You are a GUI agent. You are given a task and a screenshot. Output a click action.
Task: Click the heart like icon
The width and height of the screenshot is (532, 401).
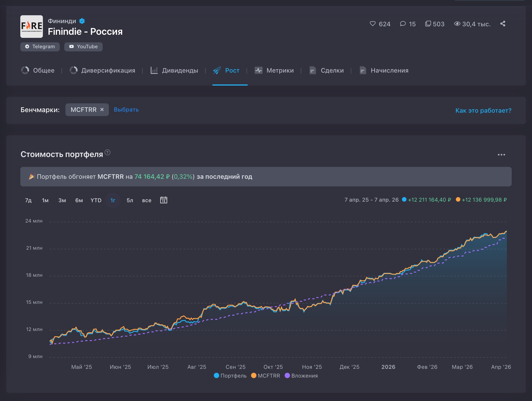point(373,24)
